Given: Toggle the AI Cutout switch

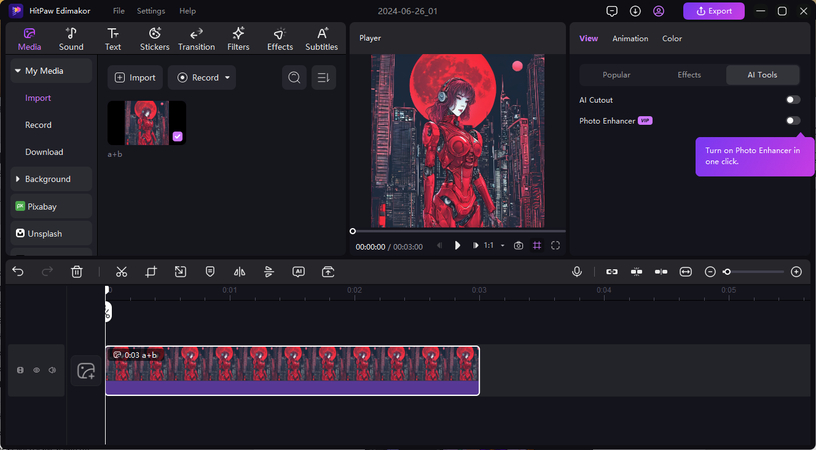Looking at the screenshot, I should click(792, 100).
